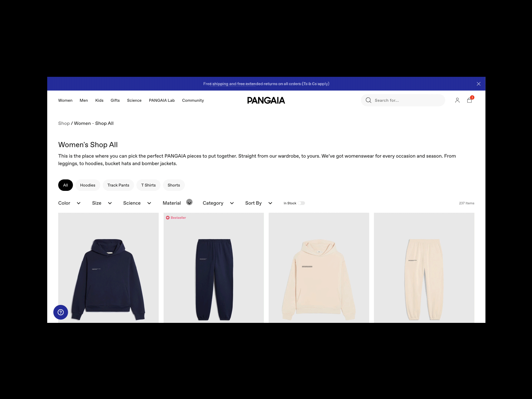Toggle the In Stock switch
The image size is (532, 399).
pyautogui.click(x=301, y=203)
